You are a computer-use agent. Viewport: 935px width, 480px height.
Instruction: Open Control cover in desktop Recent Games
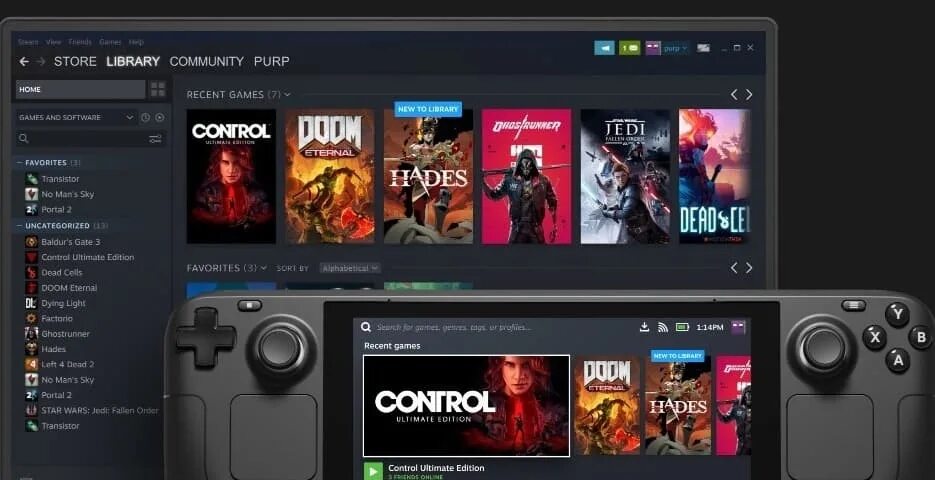click(231, 176)
